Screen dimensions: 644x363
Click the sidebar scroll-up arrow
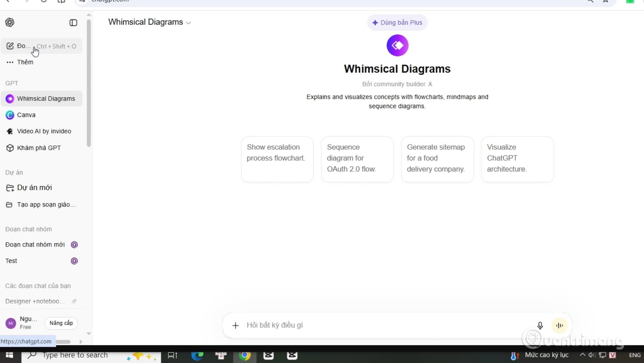[89, 15]
